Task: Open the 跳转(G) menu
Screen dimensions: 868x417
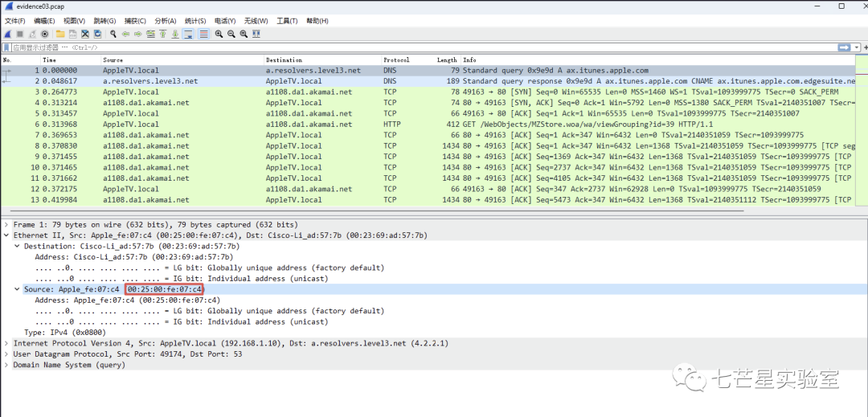Action: click(104, 21)
